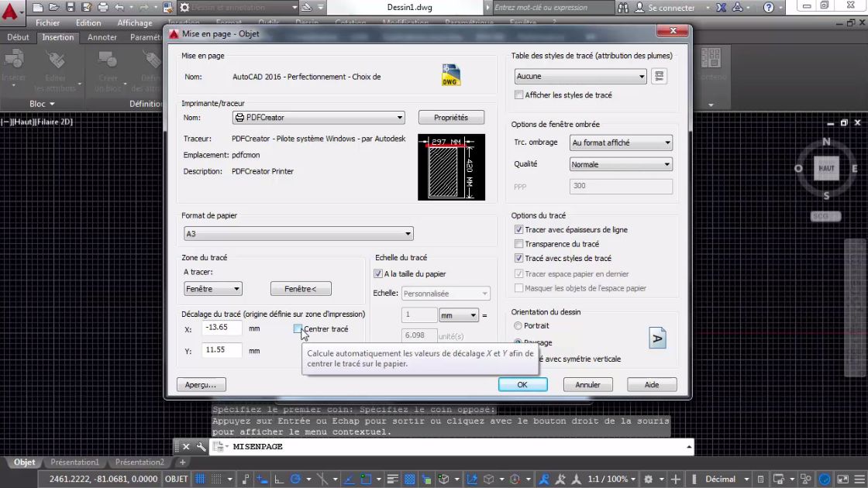Switch to the Présentation1 tab
Viewport: 868px width, 488px height.
click(75, 462)
